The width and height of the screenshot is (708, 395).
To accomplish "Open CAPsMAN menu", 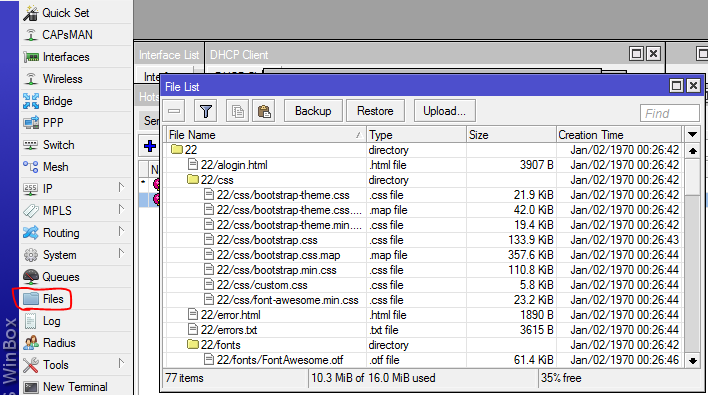I will coord(76,35).
